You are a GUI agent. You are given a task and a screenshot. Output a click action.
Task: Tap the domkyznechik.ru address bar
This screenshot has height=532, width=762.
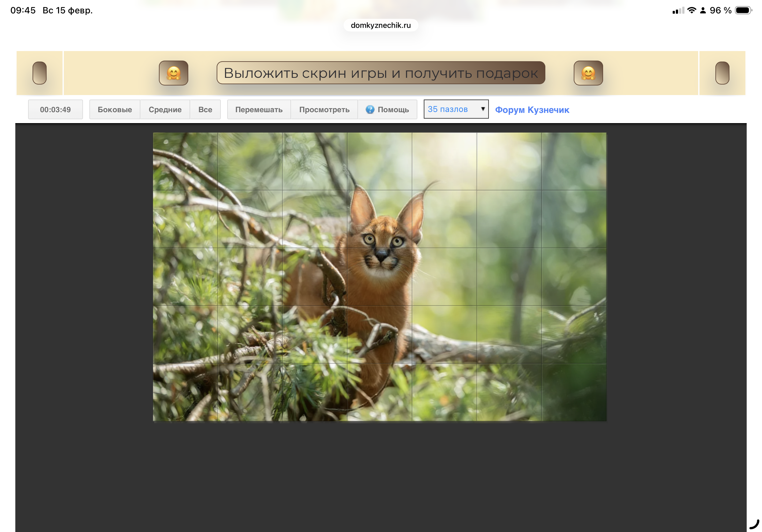381,25
